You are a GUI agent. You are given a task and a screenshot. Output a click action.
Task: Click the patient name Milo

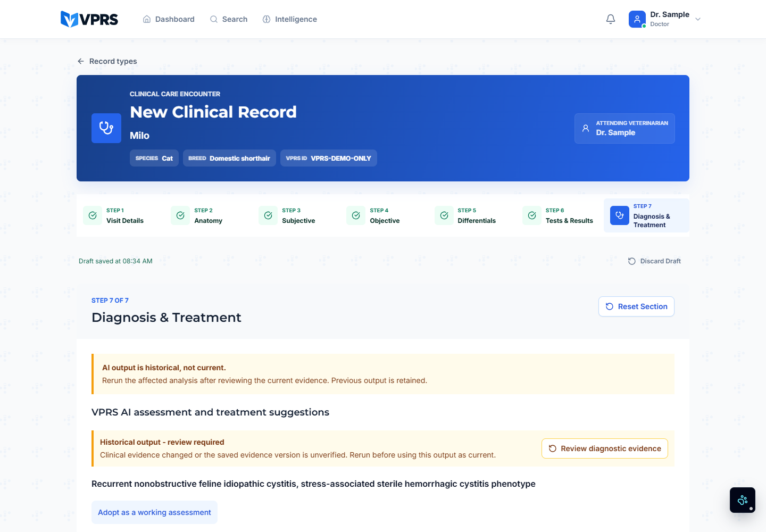point(139,136)
